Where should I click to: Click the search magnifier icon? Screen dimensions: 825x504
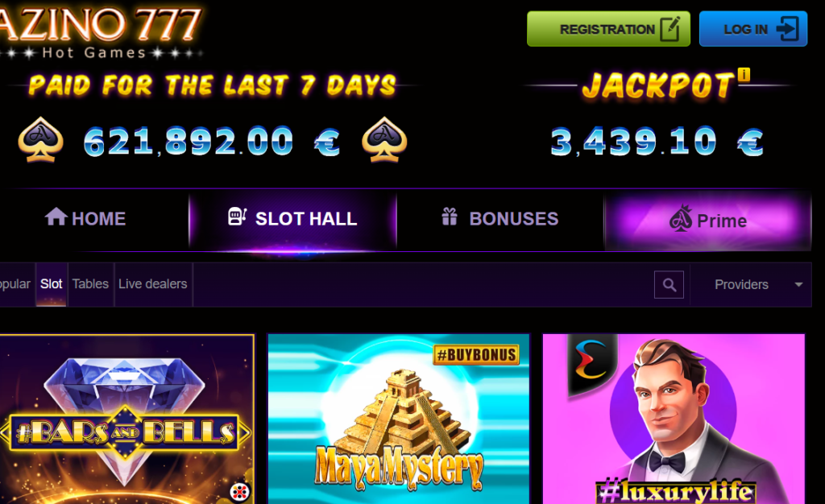669,284
